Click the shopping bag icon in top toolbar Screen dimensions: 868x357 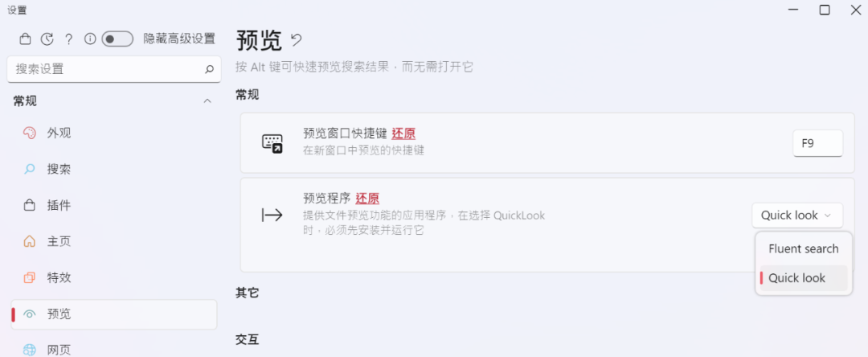(25, 39)
